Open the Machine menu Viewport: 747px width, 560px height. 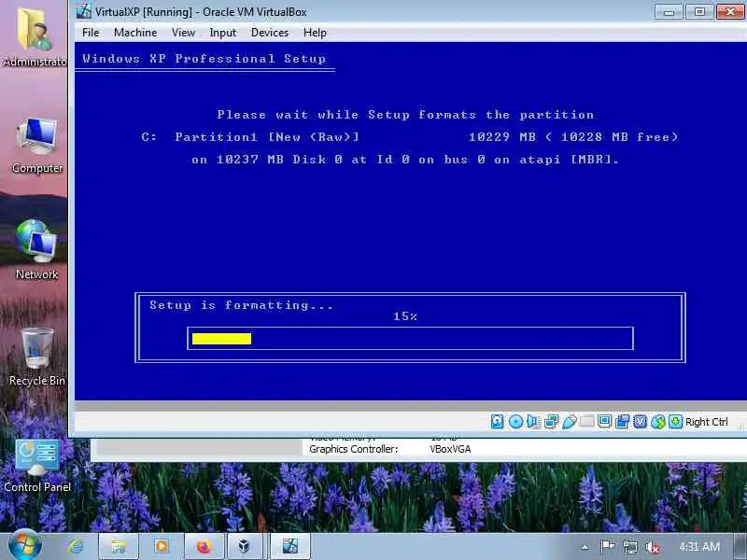click(x=135, y=33)
